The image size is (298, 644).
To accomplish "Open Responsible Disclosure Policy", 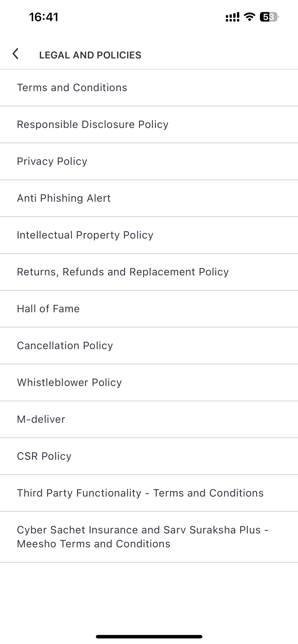I will tap(149, 124).
